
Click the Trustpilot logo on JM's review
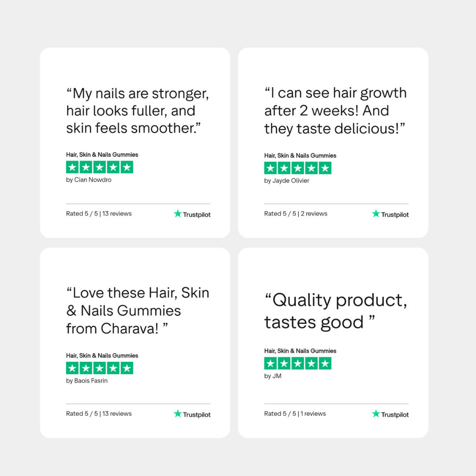click(390, 414)
